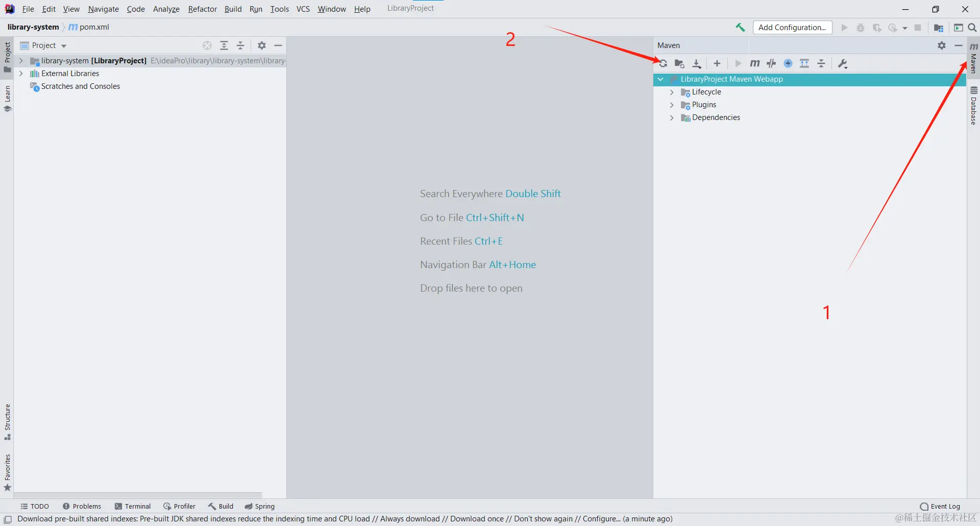Select Scratches and Consoles
The width and height of the screenshot is (980, 526).
[81, 86]
